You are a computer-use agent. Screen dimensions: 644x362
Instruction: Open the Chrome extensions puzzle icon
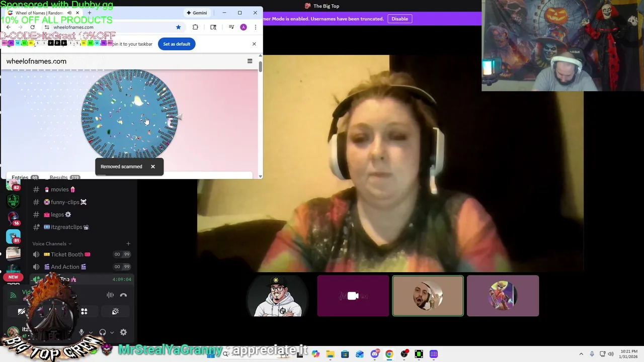(195, 27)
